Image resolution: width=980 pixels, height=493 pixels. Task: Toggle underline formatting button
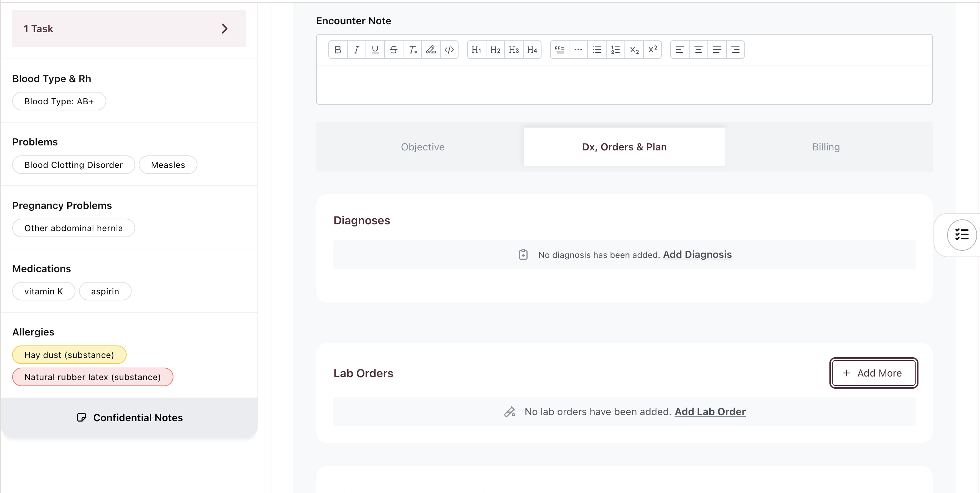[x=375, y=50]
